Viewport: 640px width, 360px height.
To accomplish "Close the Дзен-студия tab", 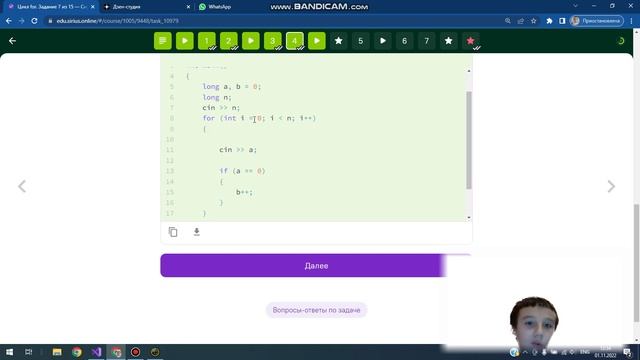I will pyautogui.click(x=188, y=7).
